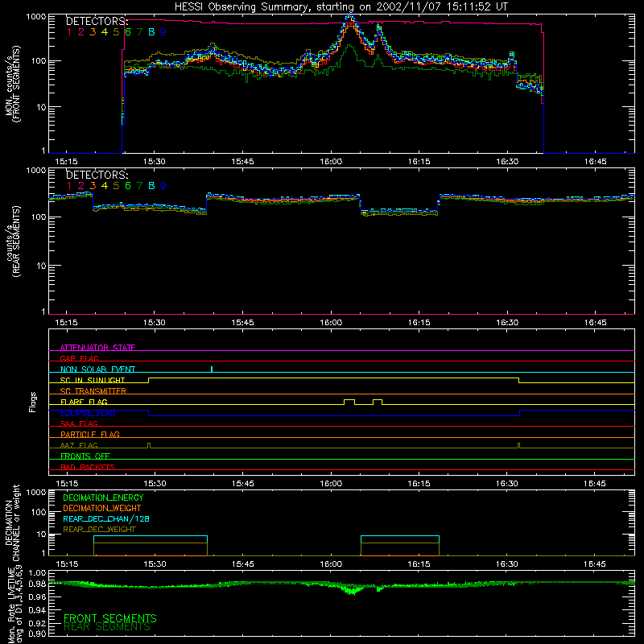This screenshot has height=644, width=644.
Task: Click 16:15 tick under rear segments plot
Action: [x=419, y=323]
